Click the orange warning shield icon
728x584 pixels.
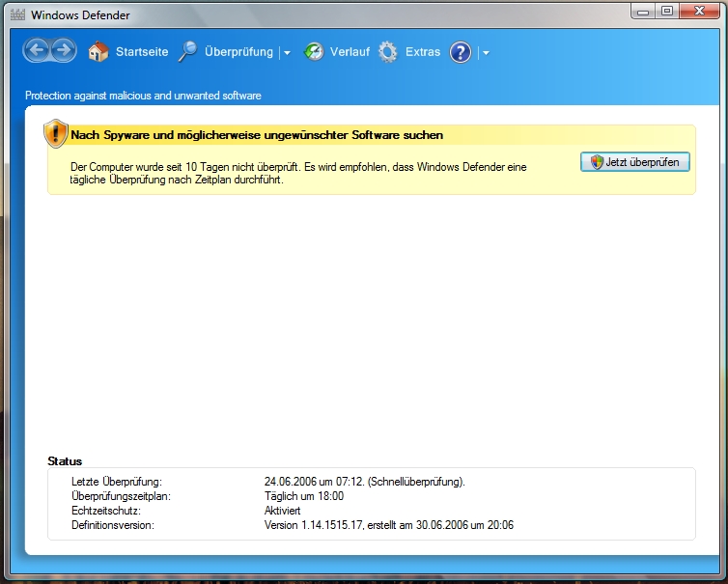(56, 133)
